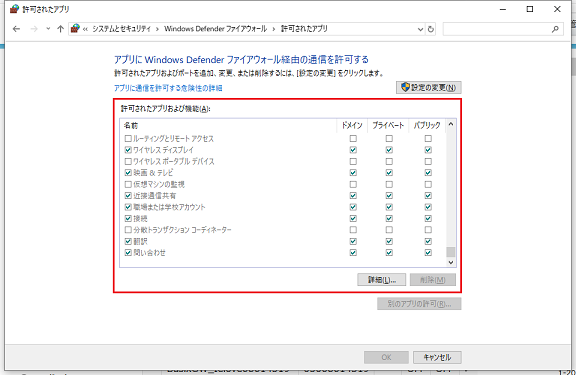576x375 pixels.
Task: Go back with the left arrow button
Action: (x=16, y=29)
